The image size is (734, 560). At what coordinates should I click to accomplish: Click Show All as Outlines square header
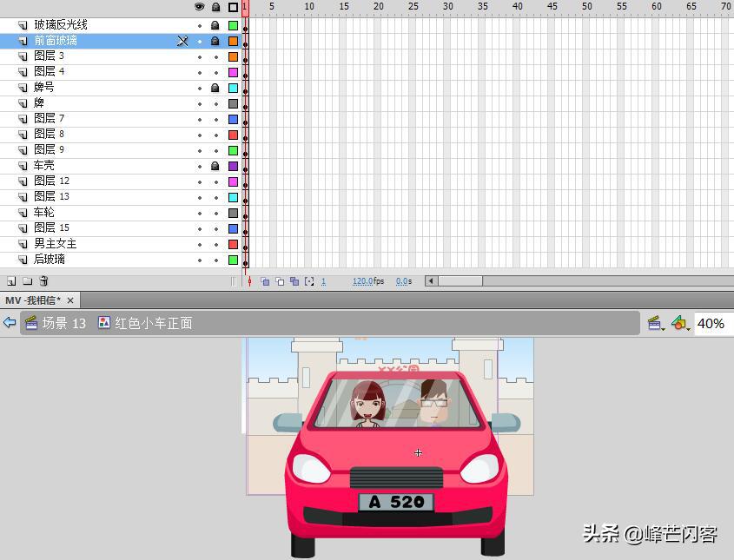point(233,7)
